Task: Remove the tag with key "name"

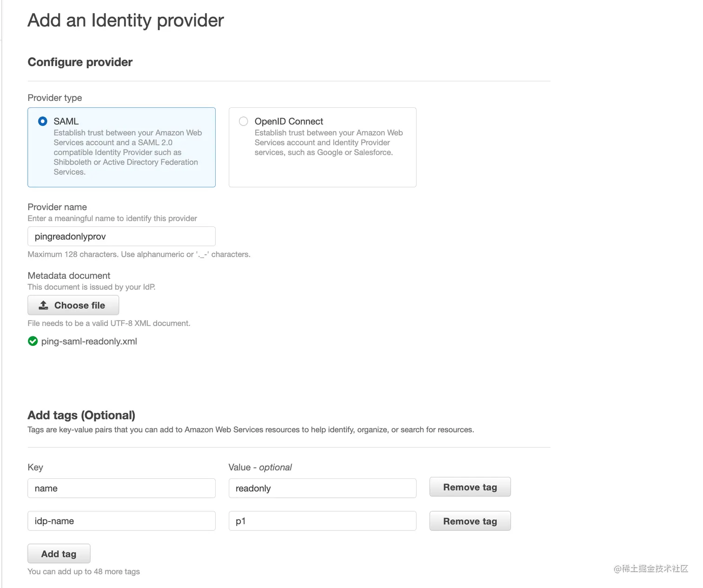Action: tap(470, 487)
